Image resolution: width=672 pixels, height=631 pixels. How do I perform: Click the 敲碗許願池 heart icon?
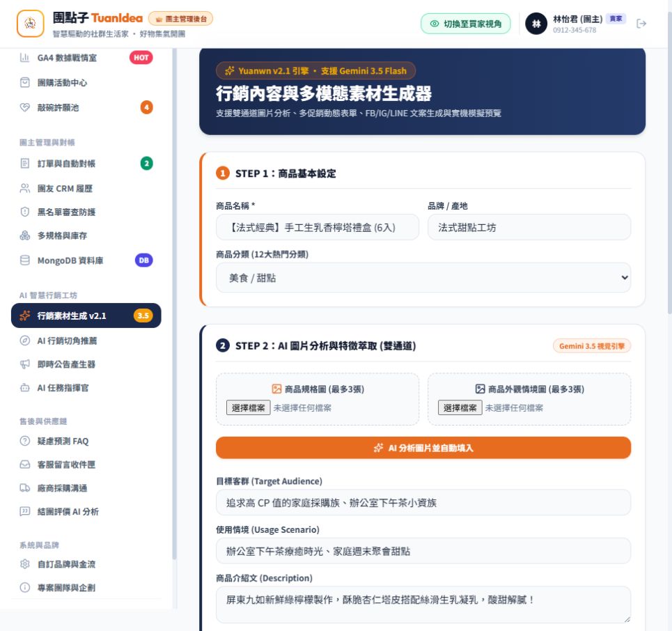click(x=25, y=107)
